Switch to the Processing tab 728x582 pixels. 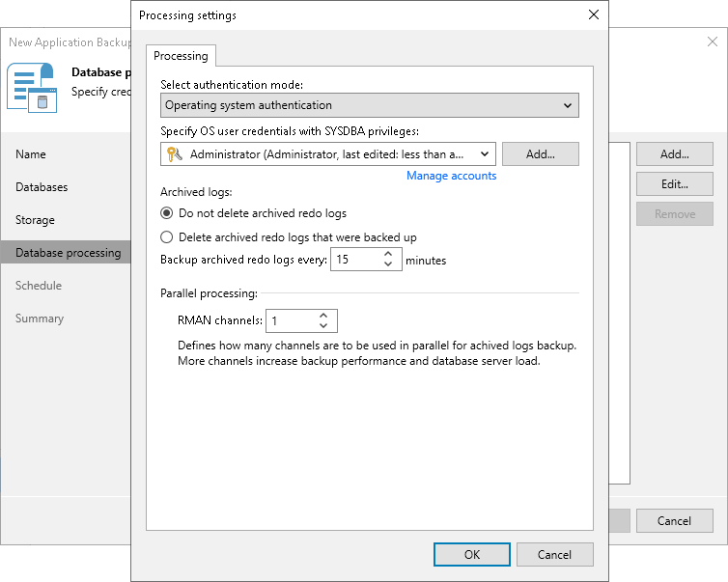tap(181, 56)
